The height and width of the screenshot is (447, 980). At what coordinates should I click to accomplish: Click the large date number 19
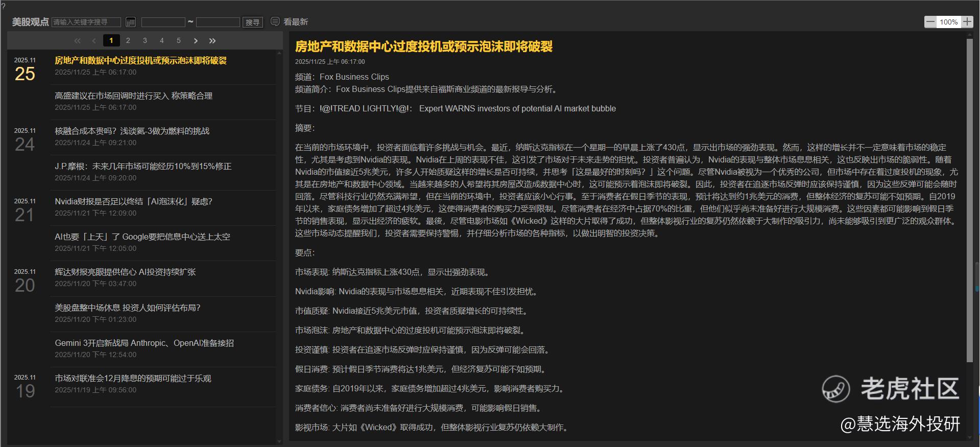25,391
